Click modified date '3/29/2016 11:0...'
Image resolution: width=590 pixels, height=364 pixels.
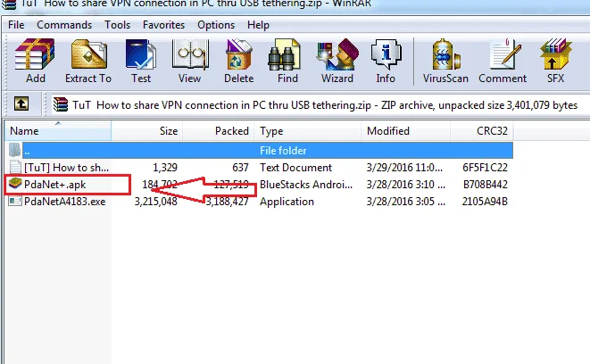(404, 168)
